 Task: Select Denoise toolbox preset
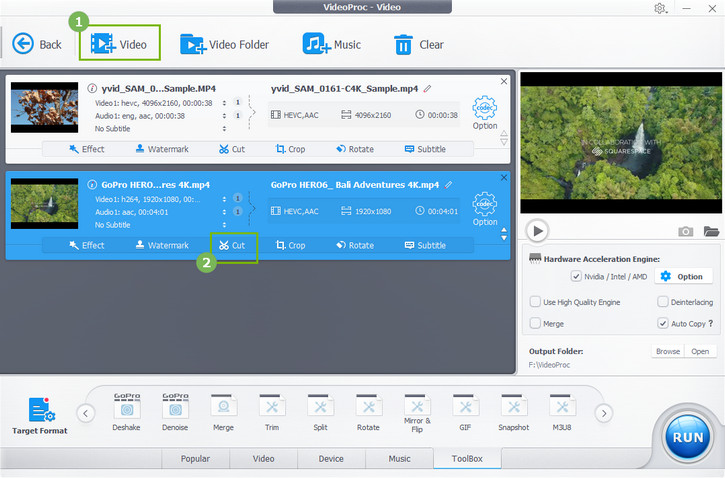coord(175,412)
